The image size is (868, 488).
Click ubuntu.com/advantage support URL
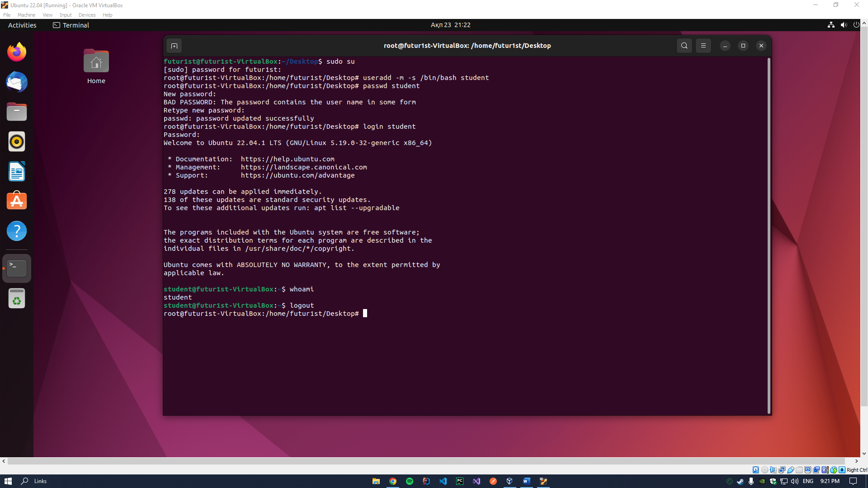tap(297, 175)
